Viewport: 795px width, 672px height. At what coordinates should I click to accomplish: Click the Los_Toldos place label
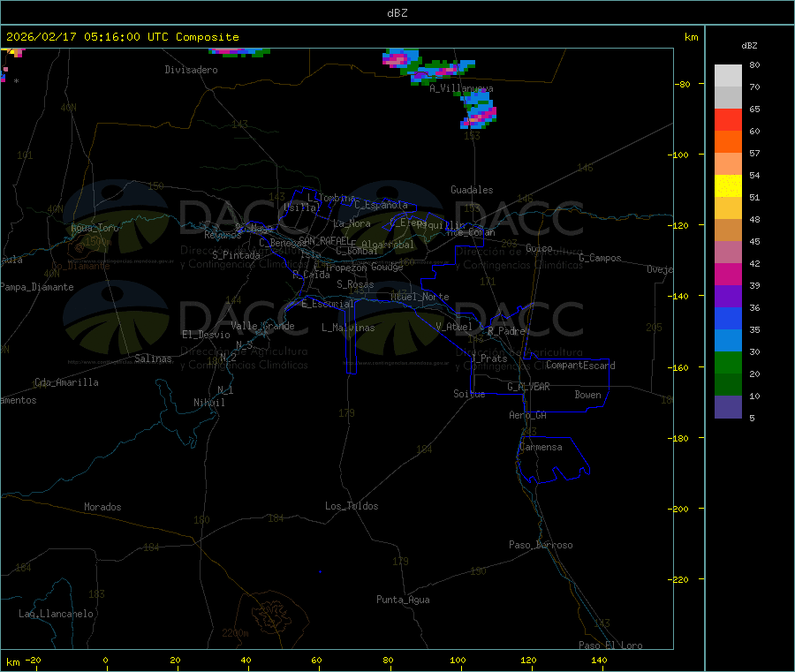pyautogui.click(x=352, y=506)
